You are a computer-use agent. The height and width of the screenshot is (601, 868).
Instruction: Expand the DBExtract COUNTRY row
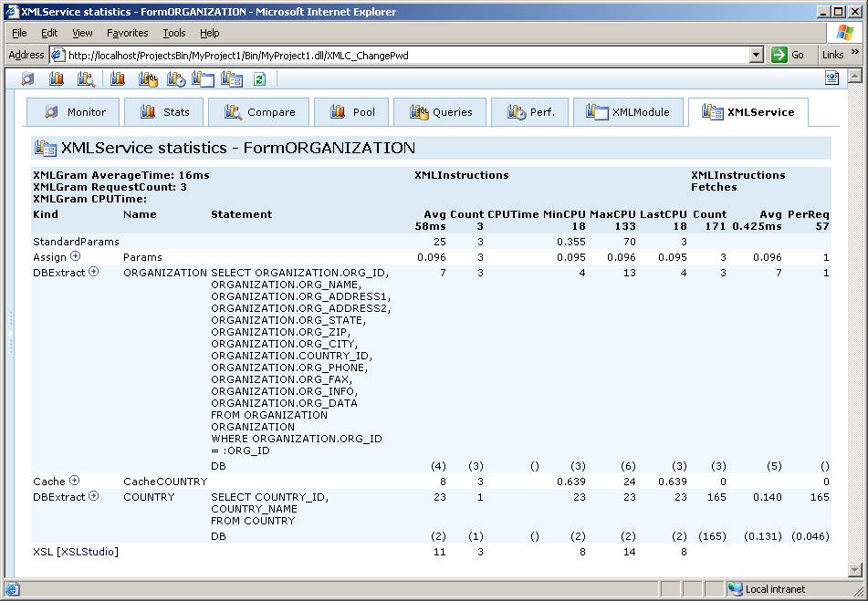[93, 496]
